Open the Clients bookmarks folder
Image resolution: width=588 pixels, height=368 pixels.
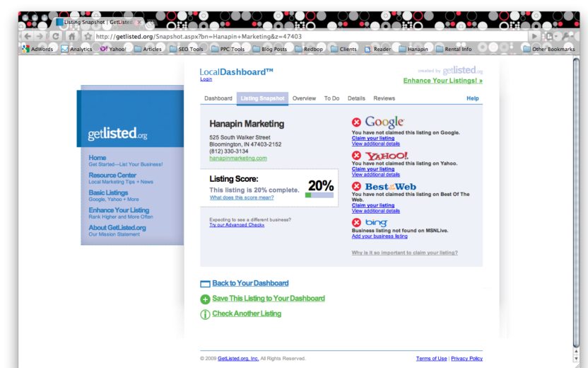pyautogui.click(x=343, y=49)
